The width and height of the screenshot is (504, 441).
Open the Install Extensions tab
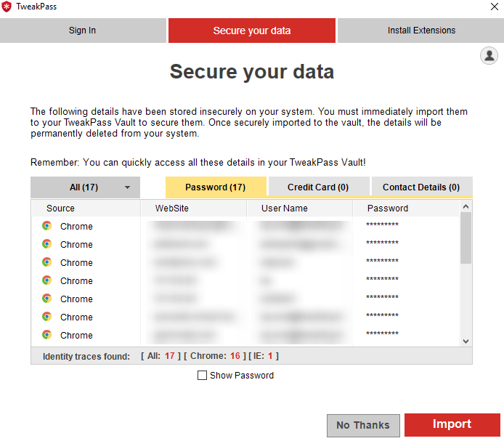point(421,31)
